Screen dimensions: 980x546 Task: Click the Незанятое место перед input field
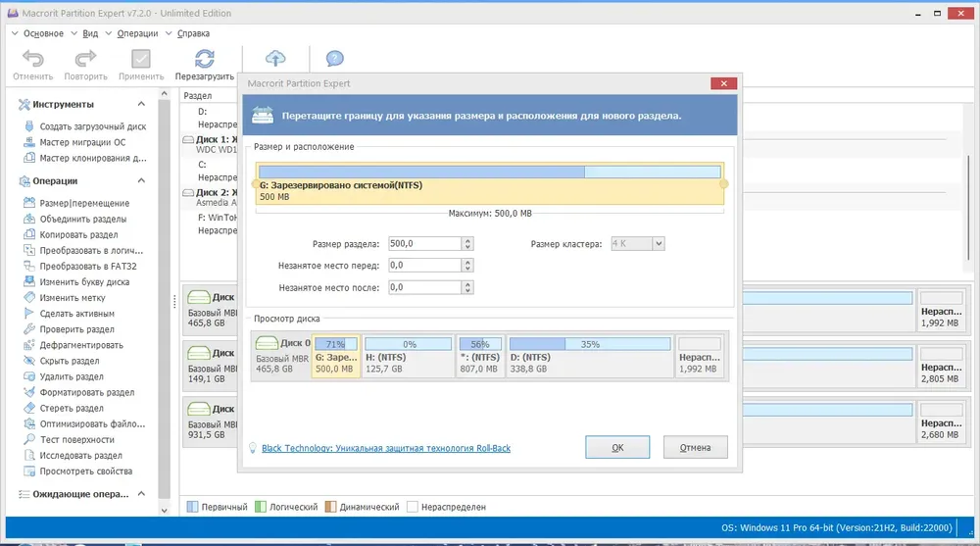click(425, 266)
